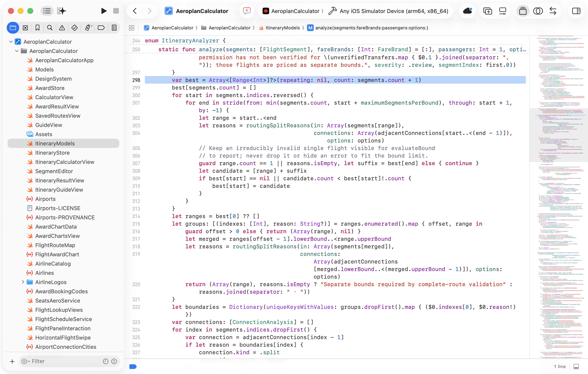Click the device display icon in toolbar
Screen dimensions: 588x374
[503, 11]
